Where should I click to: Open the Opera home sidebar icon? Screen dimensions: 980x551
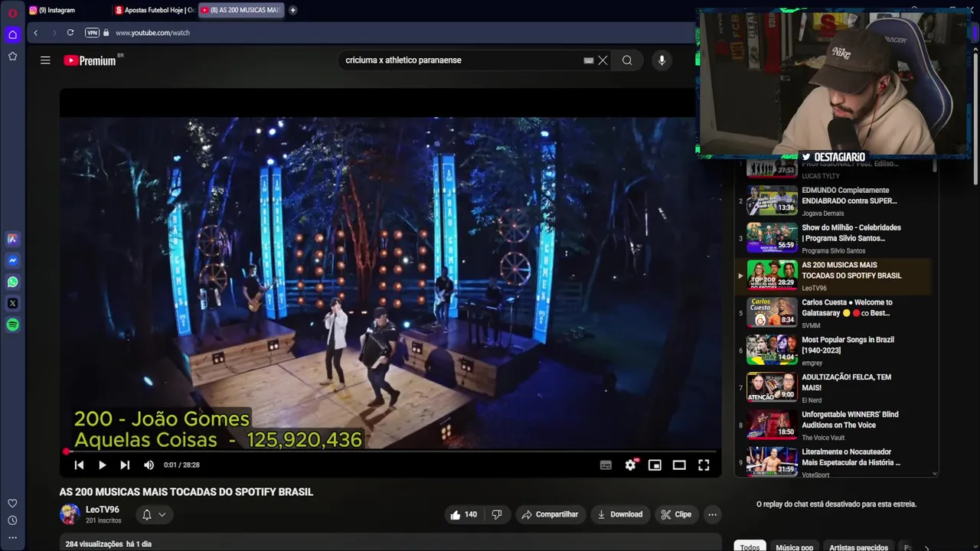point(12,34)
